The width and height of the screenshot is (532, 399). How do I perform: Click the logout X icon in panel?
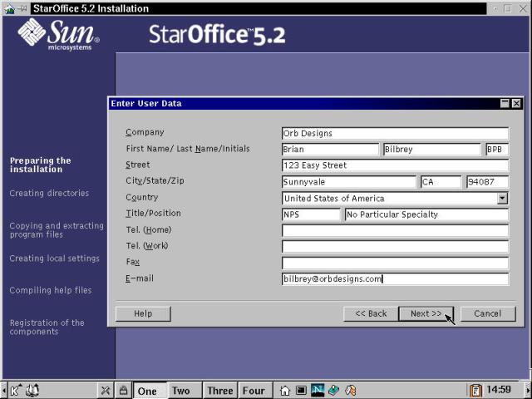[106, 390]
